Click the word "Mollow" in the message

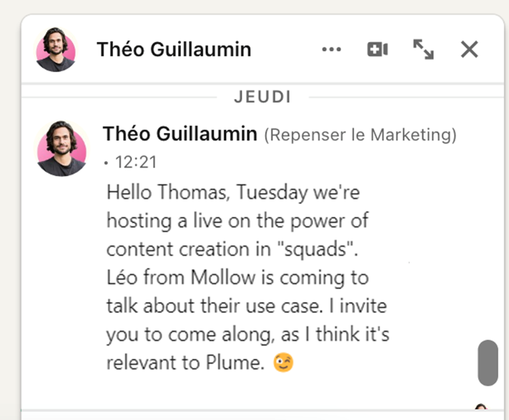(x=223, y=278)
